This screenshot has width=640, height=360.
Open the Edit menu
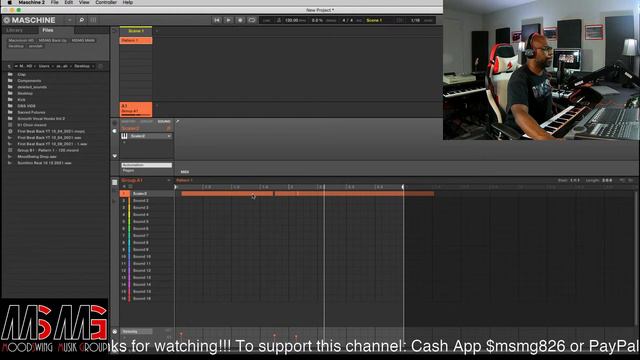[x=69, y=2]
